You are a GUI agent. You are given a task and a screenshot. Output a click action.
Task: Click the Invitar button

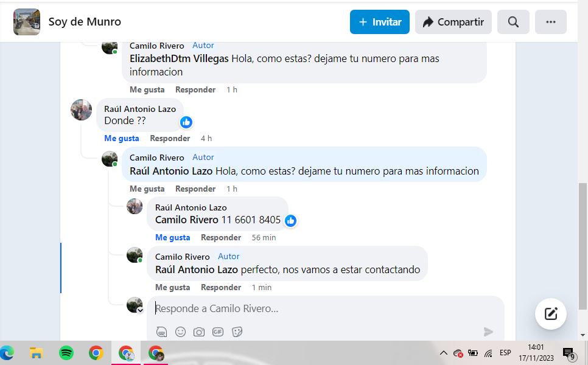point(379,22)
